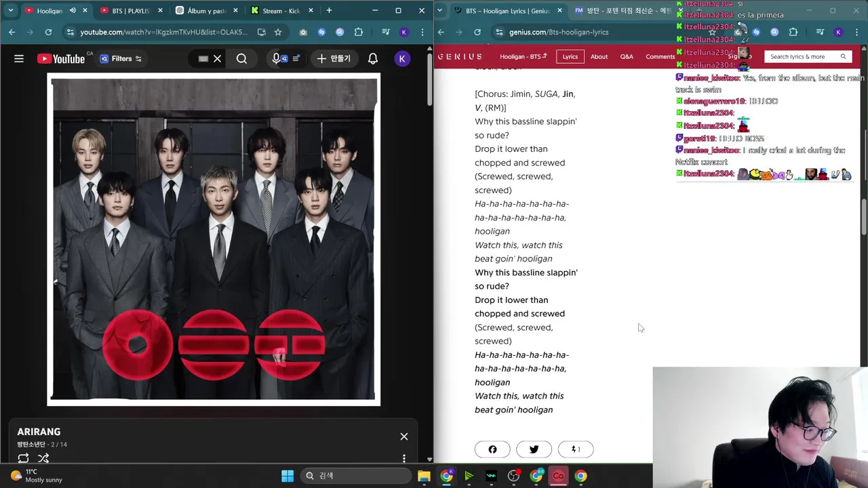Share lyrics on Facebook
The width and height of the screenshot is (868, 488).
492,449
